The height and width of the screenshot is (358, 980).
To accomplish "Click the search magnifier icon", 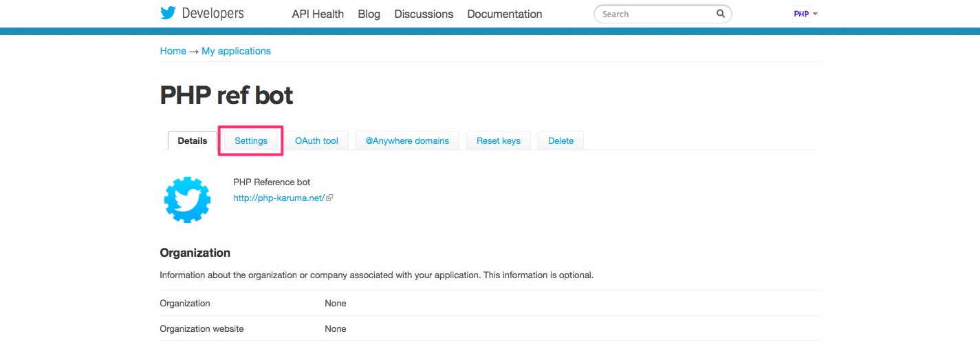I will tap(721, 14).
